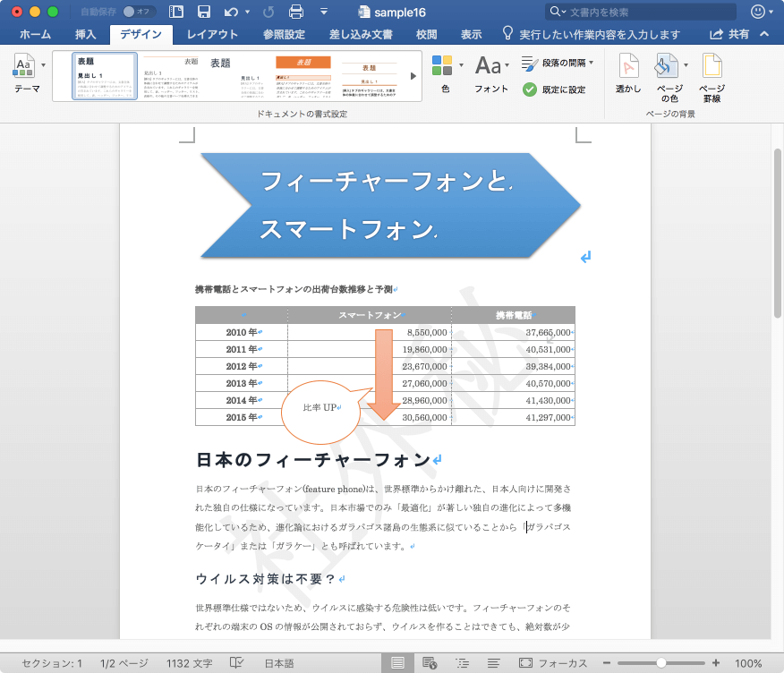This screenshot has width=784, height=673.
Task: Open the Mailings (差し込み文書) tab
Action: pyautogui.click(x=361, y=34)
